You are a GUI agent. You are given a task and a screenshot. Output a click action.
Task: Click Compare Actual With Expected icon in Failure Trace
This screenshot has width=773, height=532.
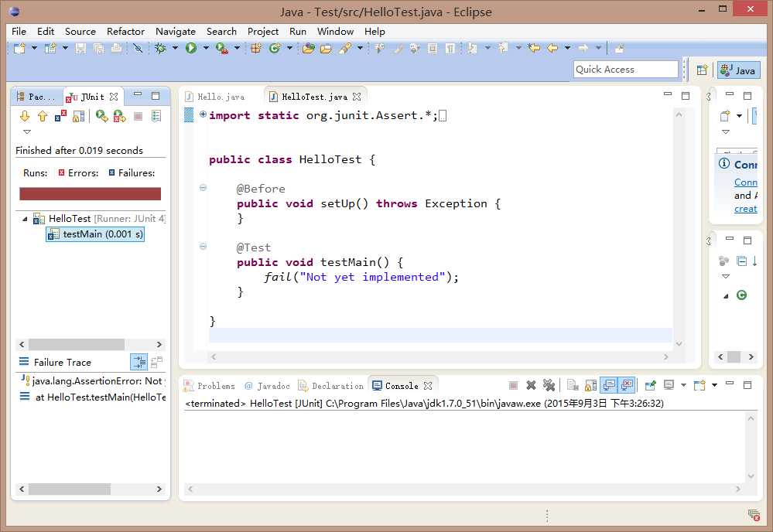point(157,362)
